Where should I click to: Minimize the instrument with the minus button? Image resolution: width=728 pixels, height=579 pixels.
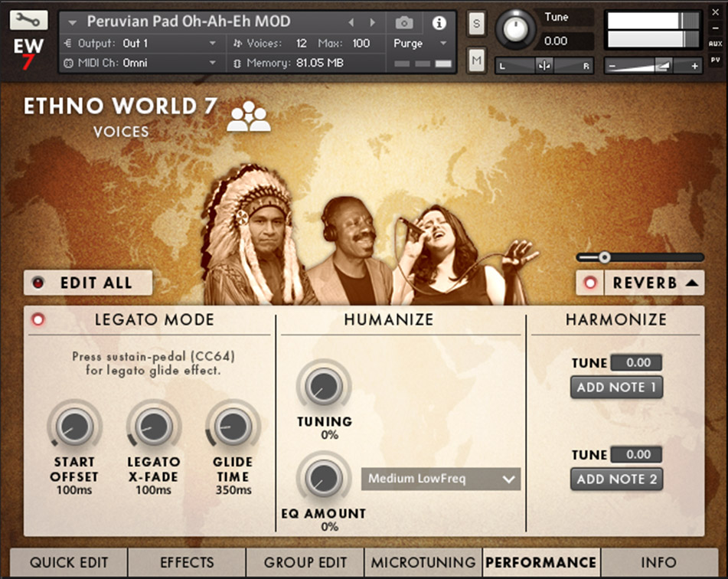pos(716,28)
